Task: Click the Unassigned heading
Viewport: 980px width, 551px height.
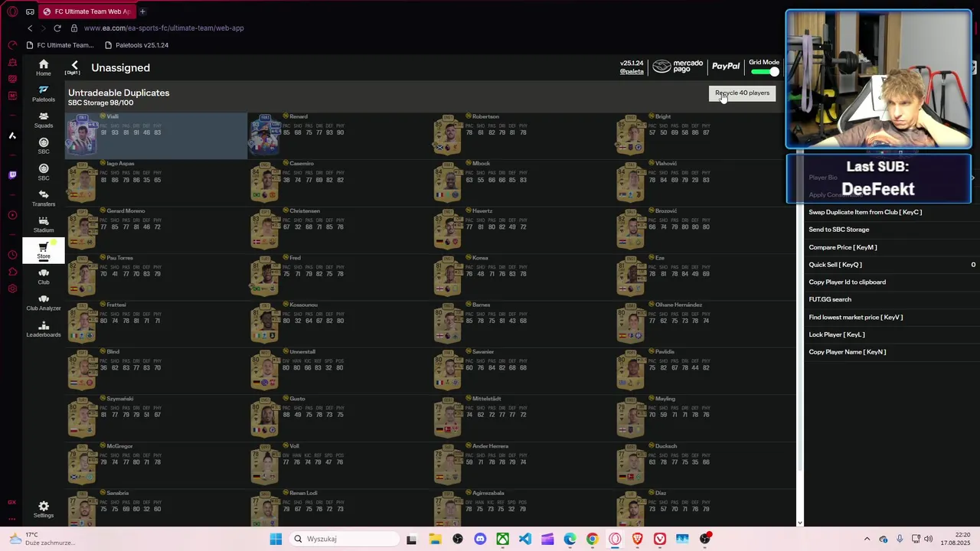Action: pos(120,67)
